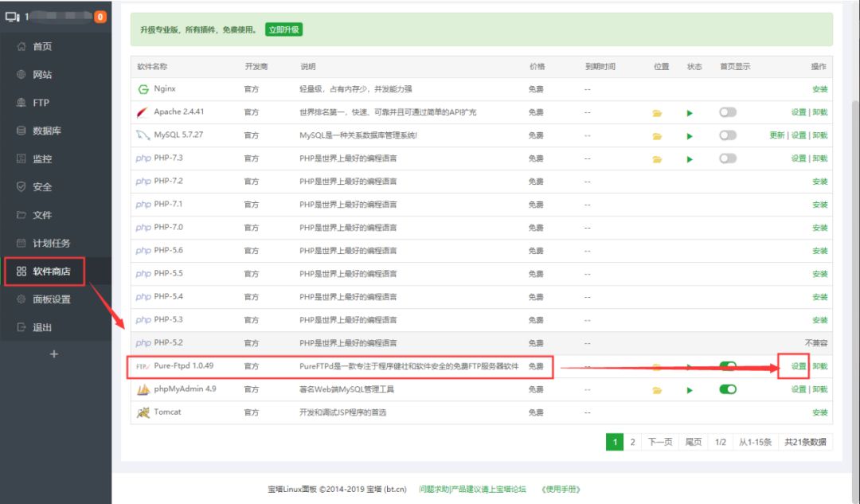The image size is (860, 504).
Task: Click the 立即升级 upgrade button
Action: [283, 29]
